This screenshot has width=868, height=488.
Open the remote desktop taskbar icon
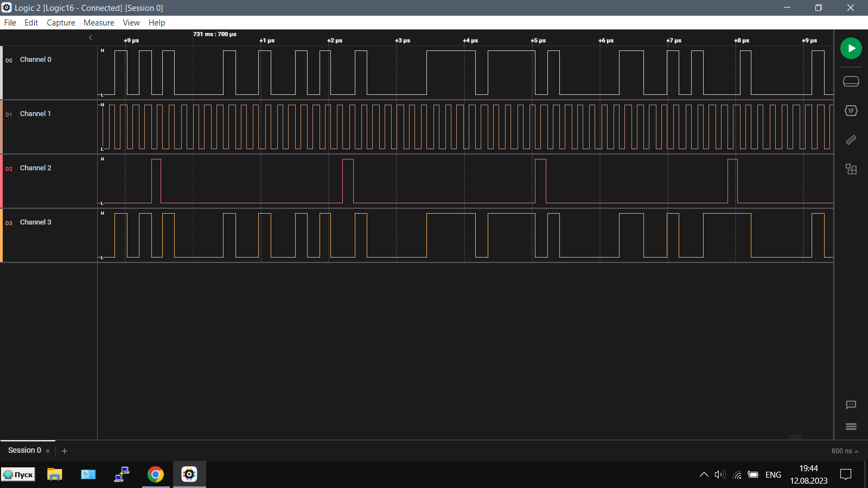click(x=122, y=474)
